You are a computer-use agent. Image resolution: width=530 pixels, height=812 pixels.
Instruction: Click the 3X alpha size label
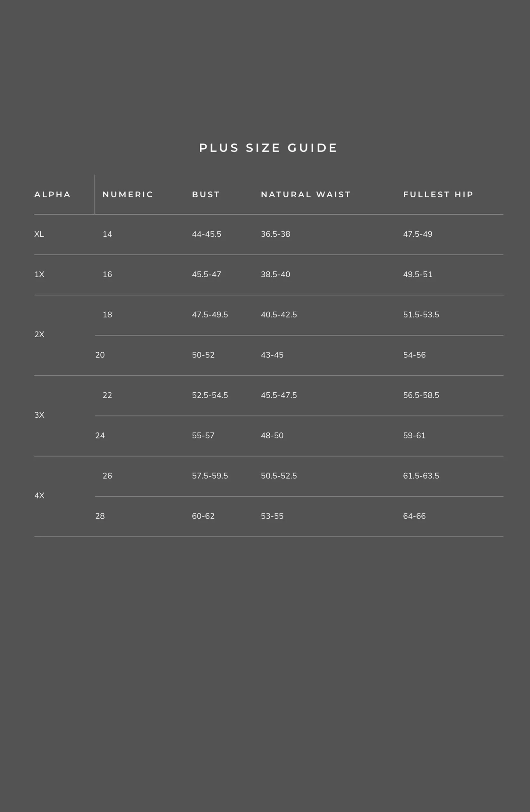[39, 415]
